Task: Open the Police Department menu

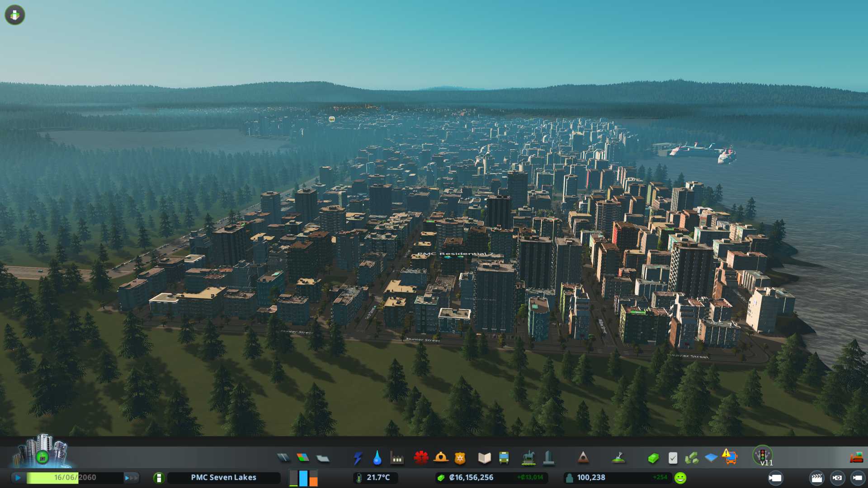Action: click(460, 458)
